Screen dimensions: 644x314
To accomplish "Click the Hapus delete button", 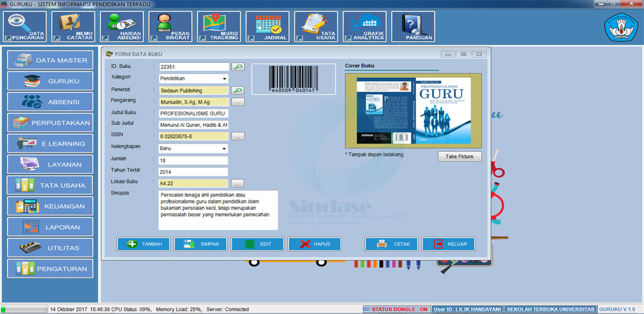I will pos(314,244).
